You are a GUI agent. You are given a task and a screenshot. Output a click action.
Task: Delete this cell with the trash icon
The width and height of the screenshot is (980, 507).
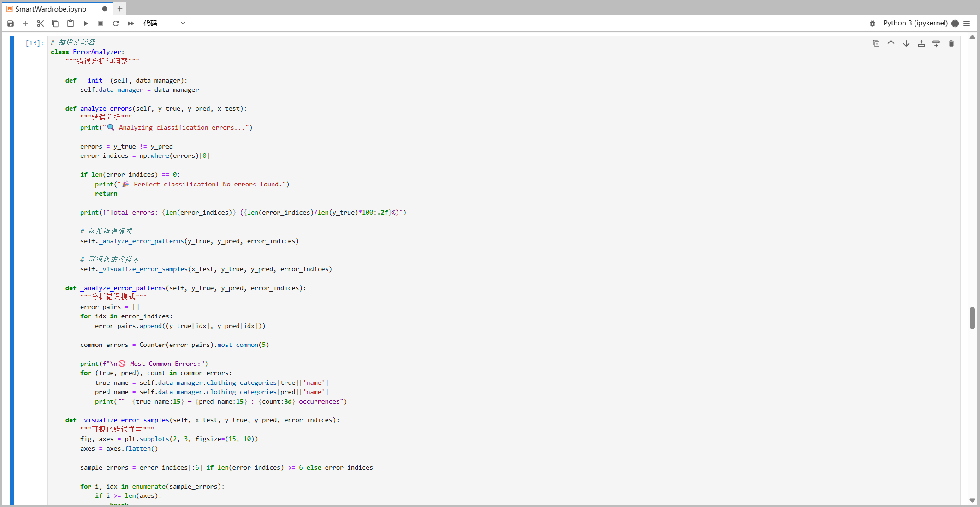(951, 43)
